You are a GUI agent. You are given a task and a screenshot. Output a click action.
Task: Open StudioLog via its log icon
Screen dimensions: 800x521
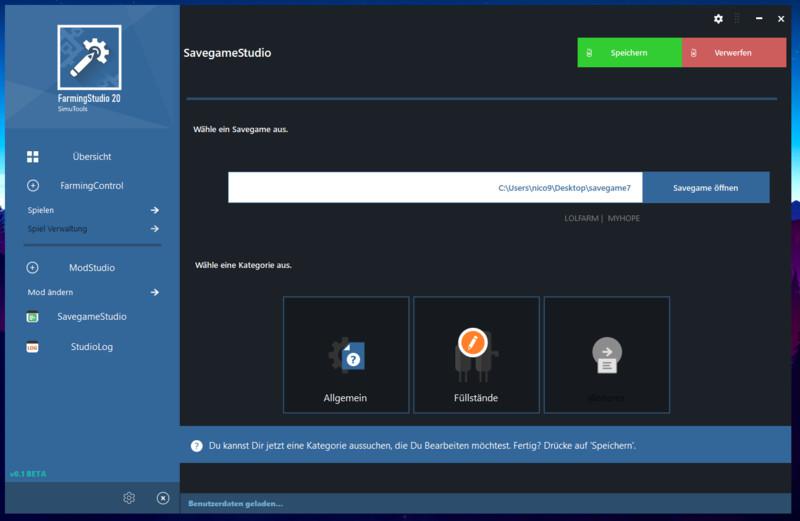pos(33,347)
